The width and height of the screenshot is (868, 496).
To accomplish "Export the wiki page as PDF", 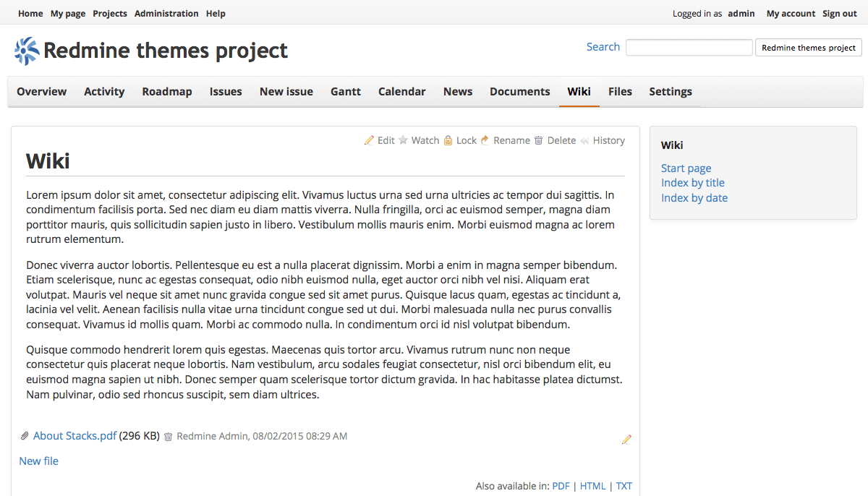I will [x=561, y=487].
